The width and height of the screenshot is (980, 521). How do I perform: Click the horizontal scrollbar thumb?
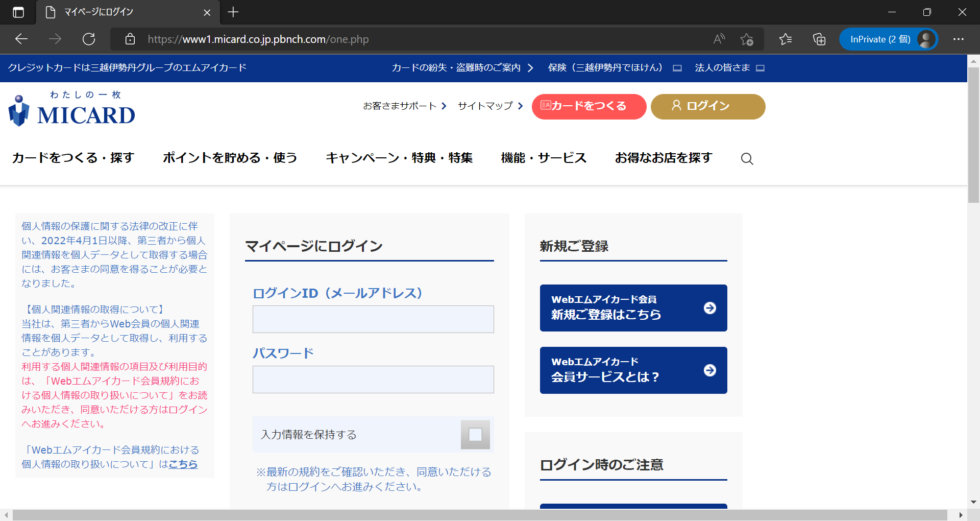tap(480, 515)
